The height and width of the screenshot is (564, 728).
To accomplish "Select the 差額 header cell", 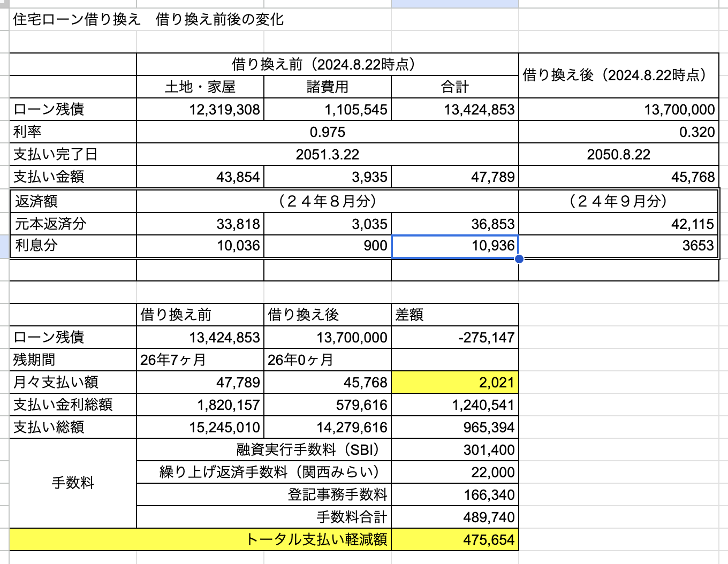I will (x=455, y=315).
